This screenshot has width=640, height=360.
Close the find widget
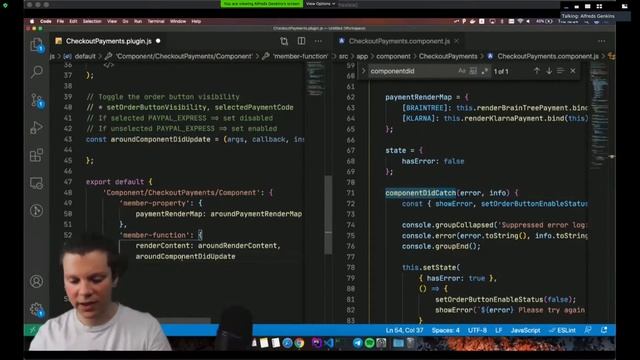573,71
